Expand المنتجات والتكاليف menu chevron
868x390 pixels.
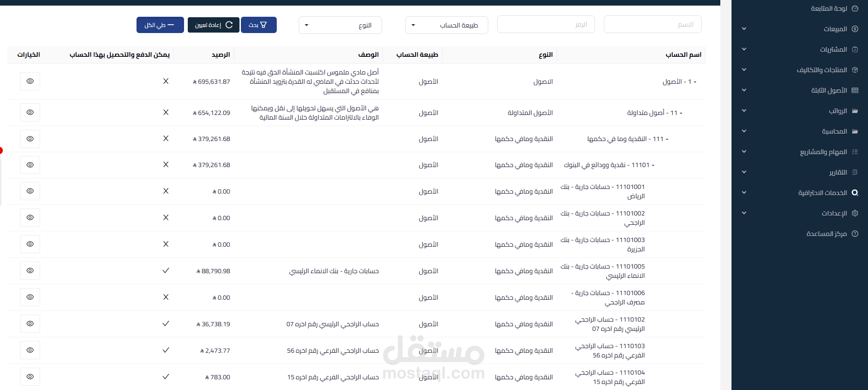coord(744,70)
